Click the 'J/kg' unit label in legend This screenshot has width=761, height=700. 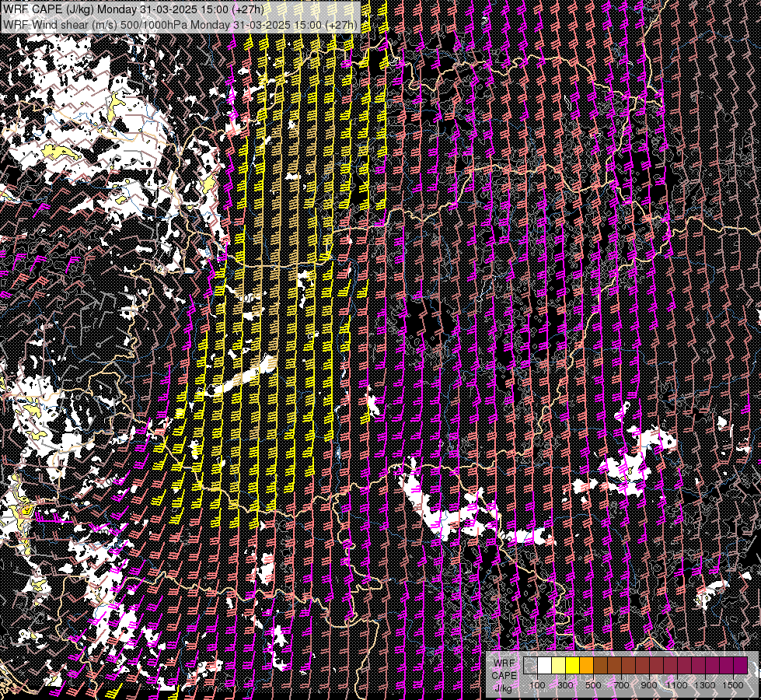[504, 688]
